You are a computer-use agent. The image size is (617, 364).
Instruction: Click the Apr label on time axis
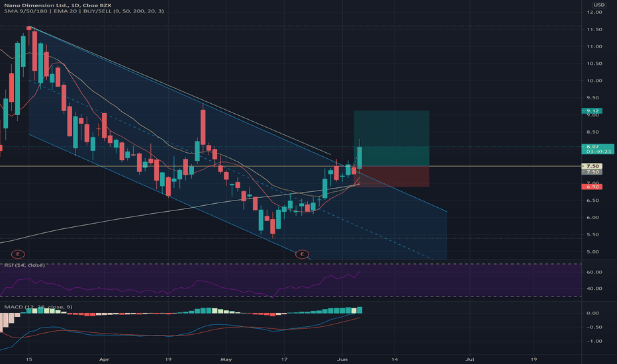tap(104, 359)
